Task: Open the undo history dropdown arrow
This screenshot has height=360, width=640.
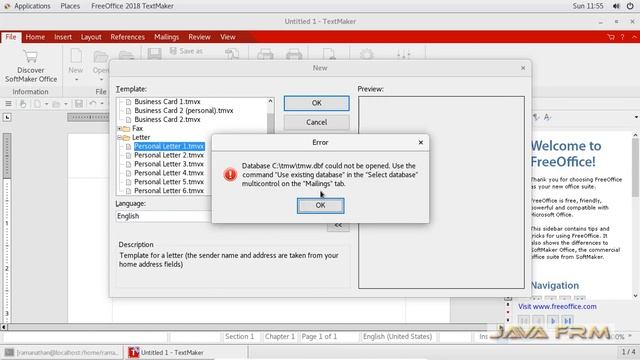Action: [x=102, y=104]
